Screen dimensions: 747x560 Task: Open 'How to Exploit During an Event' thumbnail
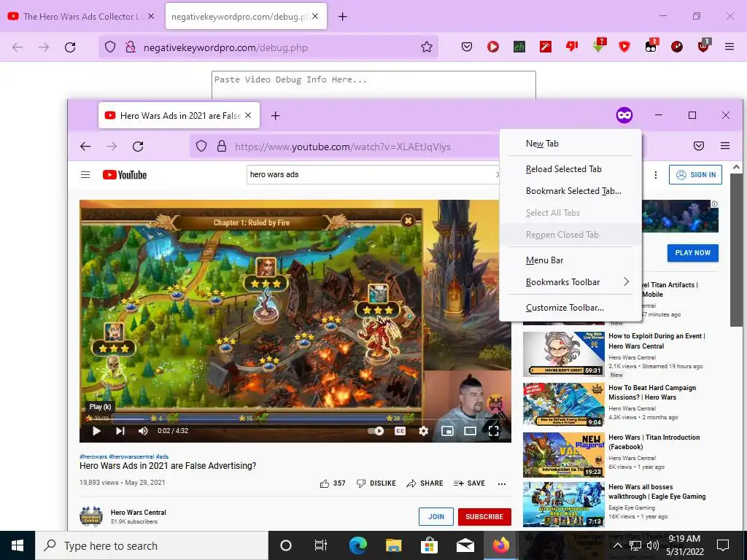[x=564, y=354]
